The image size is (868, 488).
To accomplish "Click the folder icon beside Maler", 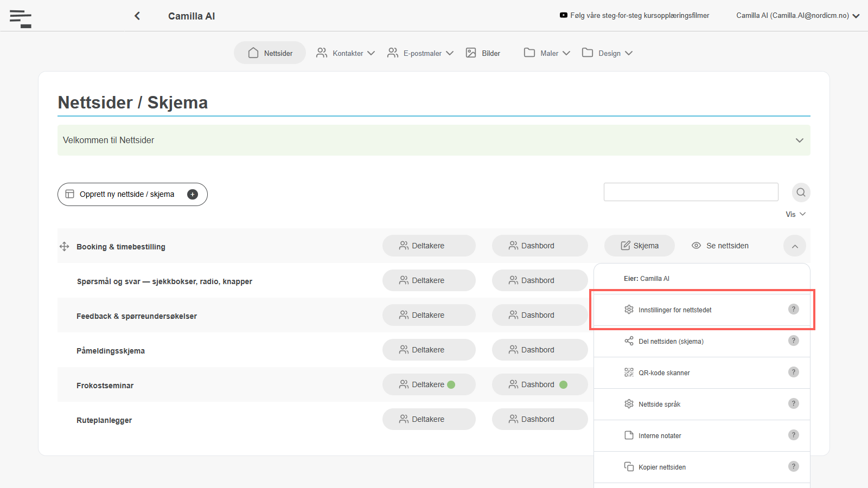I will point(529,53).
